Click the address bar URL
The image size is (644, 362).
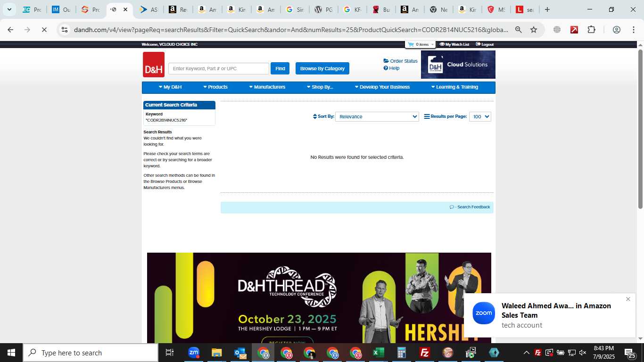(291, 30)
